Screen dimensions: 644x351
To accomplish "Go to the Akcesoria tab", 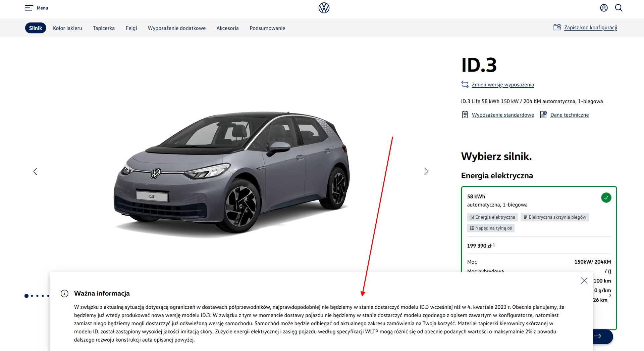I will [x=227, y=28].
